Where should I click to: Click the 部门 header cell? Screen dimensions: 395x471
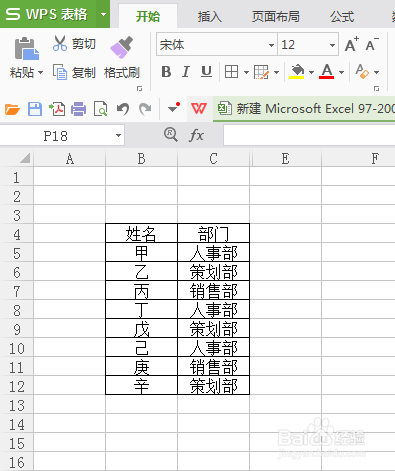[213, 233]
